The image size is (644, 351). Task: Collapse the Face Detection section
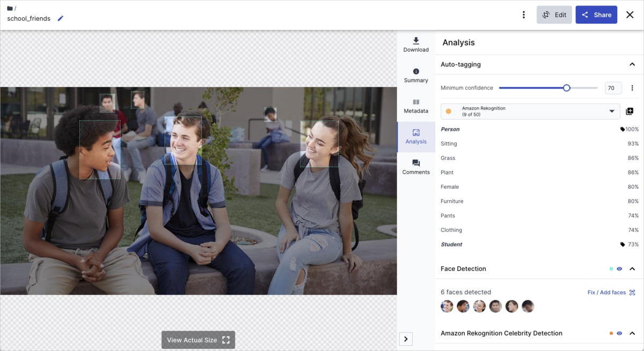tap(632, 269)
